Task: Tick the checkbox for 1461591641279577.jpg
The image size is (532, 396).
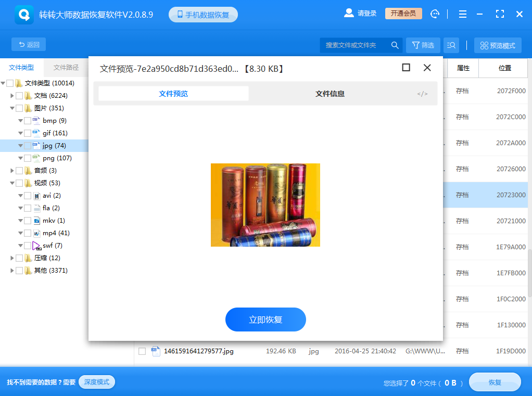Action: click(142, 351)
